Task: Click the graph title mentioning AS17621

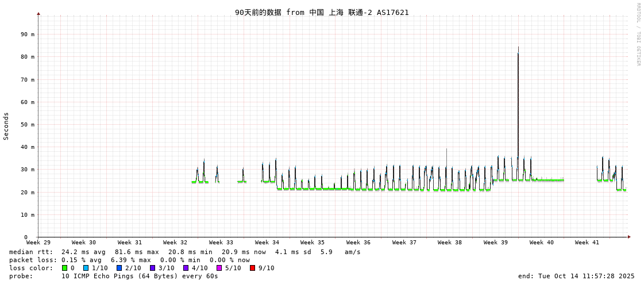Action: point(322,12)
